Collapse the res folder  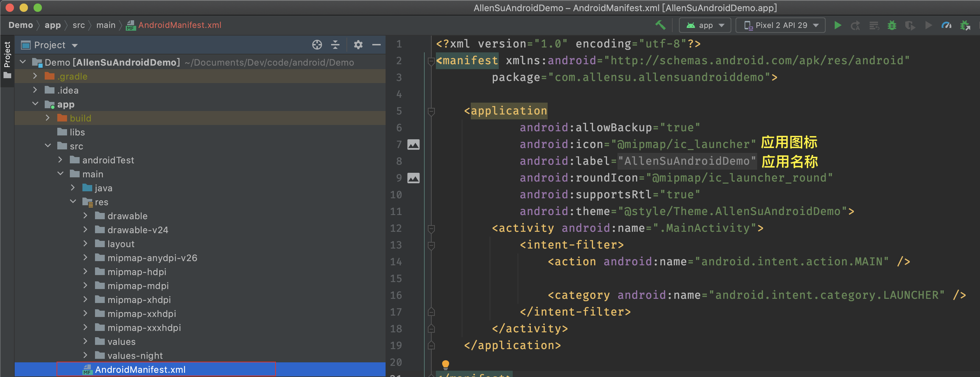[x=73, y=202]
